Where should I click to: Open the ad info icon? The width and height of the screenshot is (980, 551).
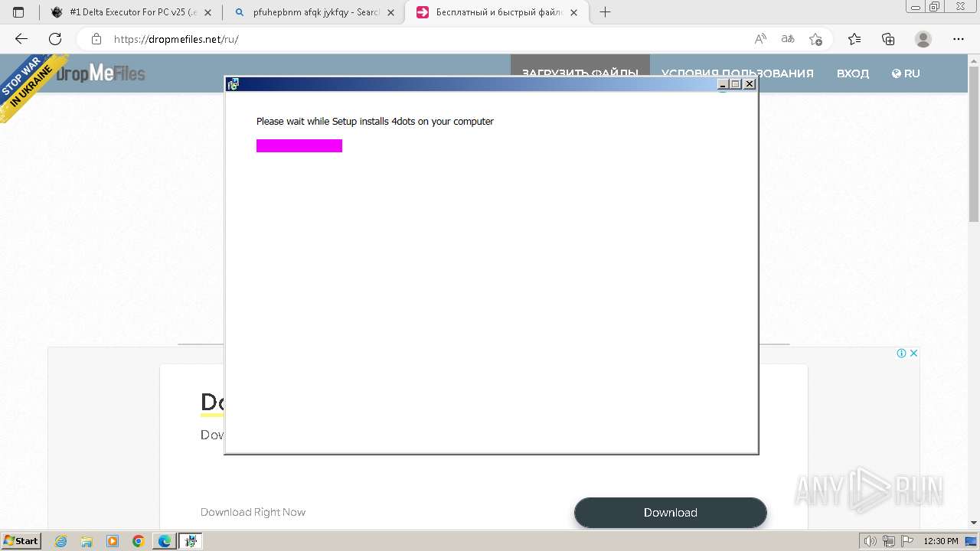click(x=902, y=353)
